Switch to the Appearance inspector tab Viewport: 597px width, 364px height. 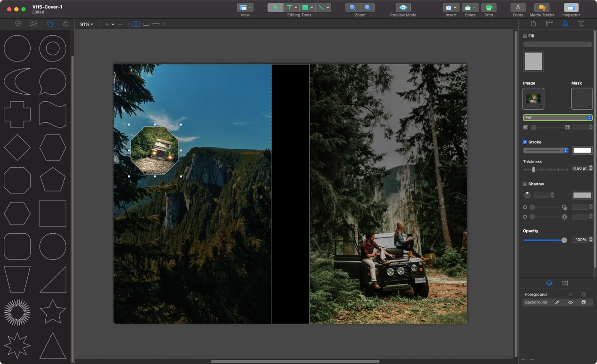point(565,24)
